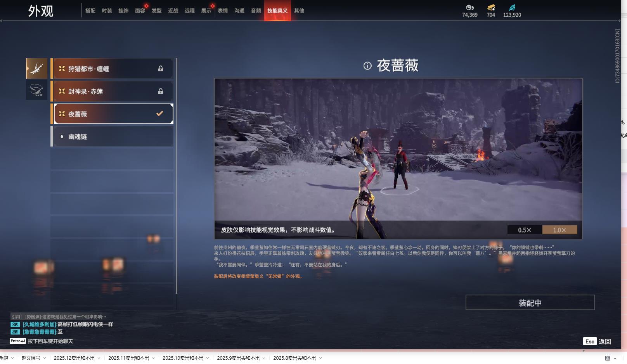Switch to the 赵文博号 sheet tab

31,358
